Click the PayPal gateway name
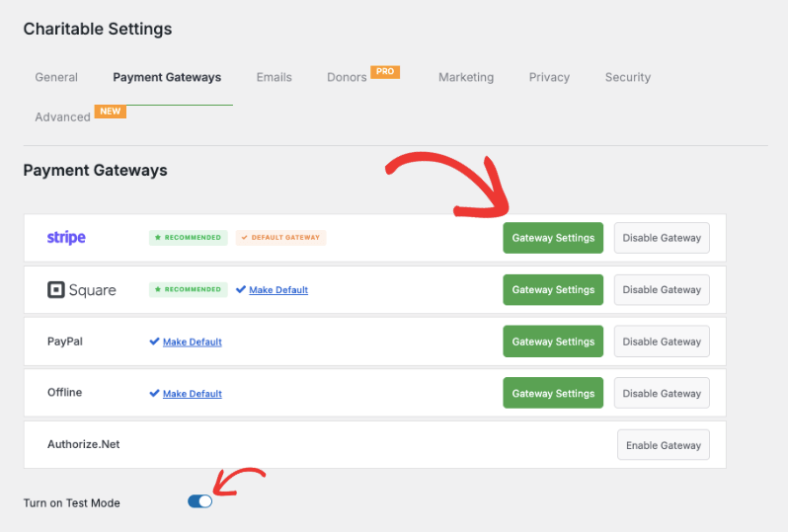 tap(65, 342)
